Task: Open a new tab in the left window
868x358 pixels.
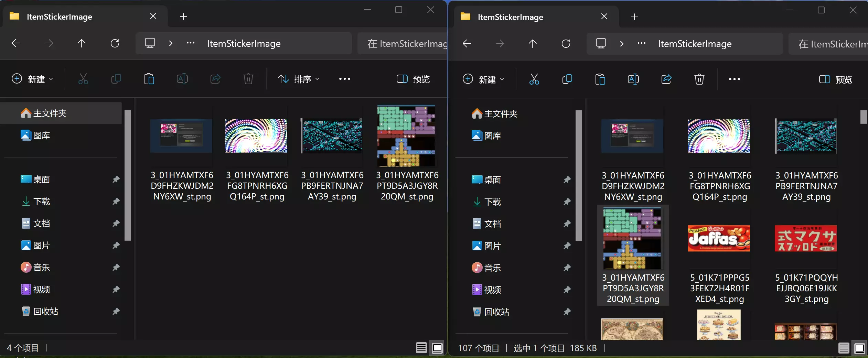Action: point(183,17)
